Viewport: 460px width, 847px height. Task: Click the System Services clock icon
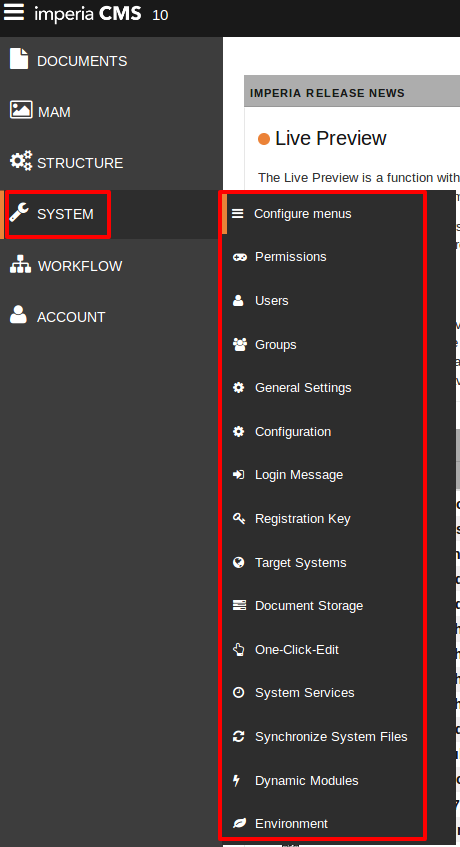pos(238,693)
